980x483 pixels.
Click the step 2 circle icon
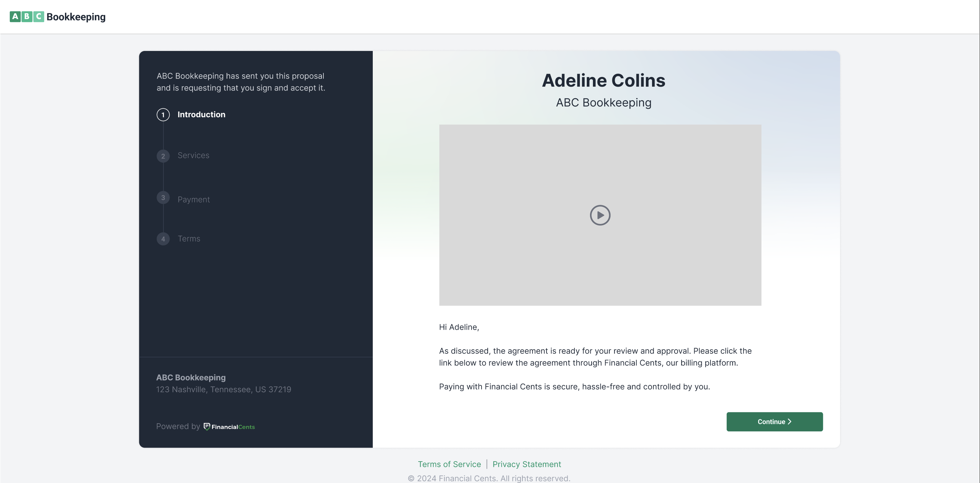click(x=163, y=156)
